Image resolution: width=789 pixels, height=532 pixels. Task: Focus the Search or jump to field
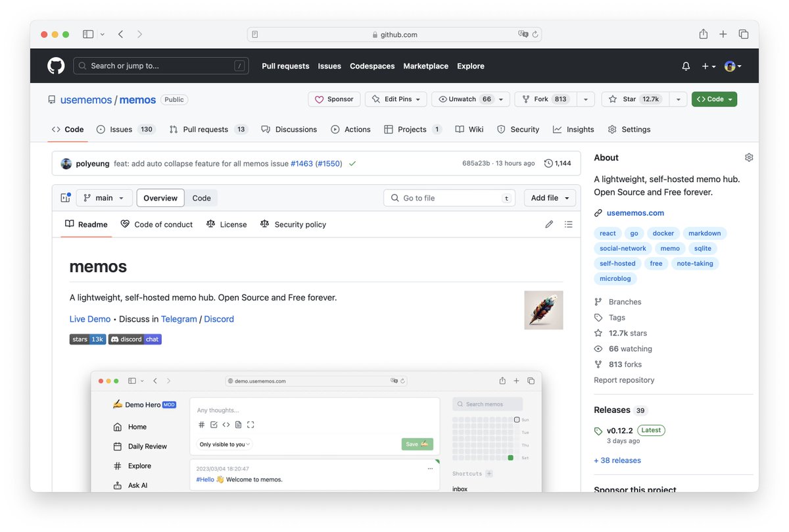pyautogui.click(x=161, y=66)
